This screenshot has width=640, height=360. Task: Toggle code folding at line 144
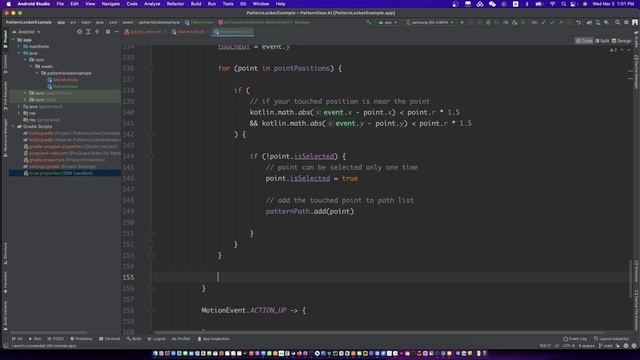[150, 156]
